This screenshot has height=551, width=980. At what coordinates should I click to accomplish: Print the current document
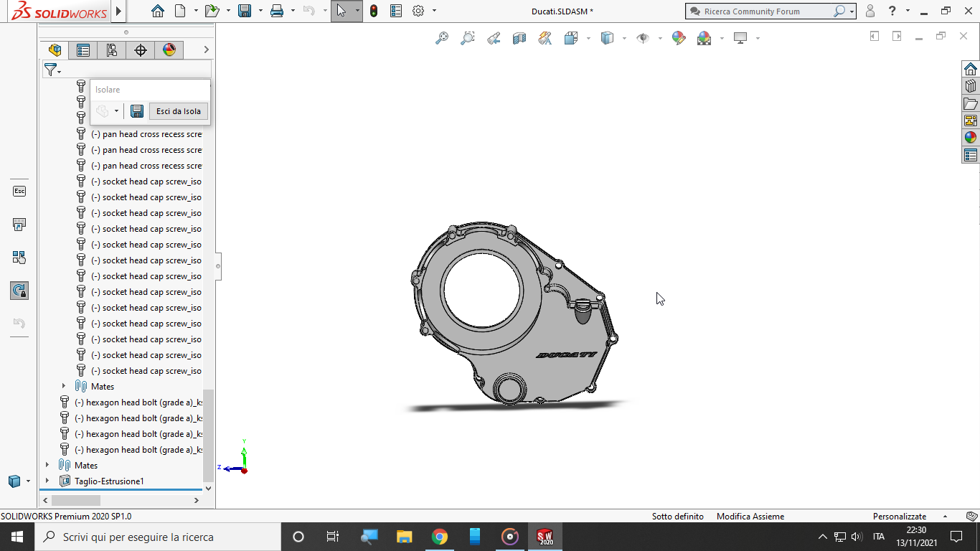point(277,11)
